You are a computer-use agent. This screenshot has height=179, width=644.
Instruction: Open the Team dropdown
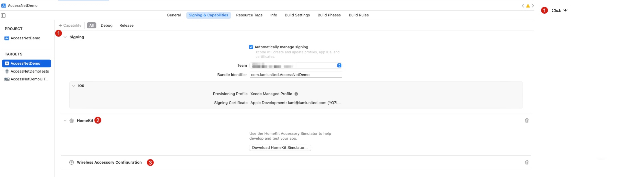pyautogui.click(x=296, y=66)
